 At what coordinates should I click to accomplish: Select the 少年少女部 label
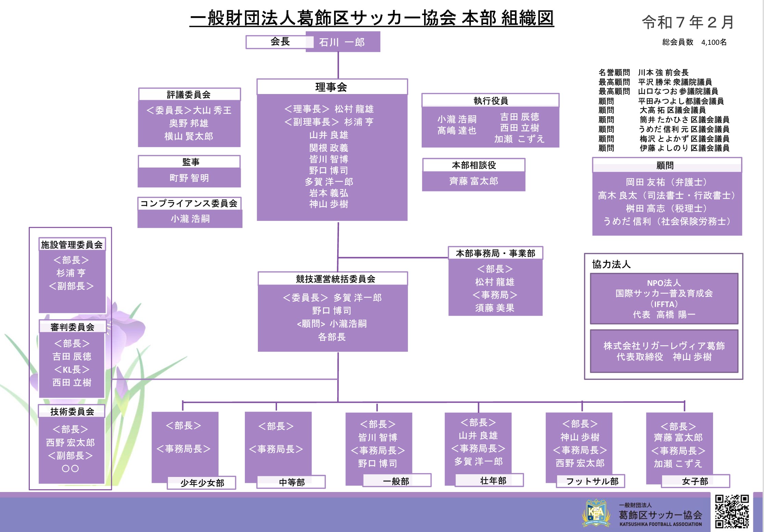(x=202, y=483)
